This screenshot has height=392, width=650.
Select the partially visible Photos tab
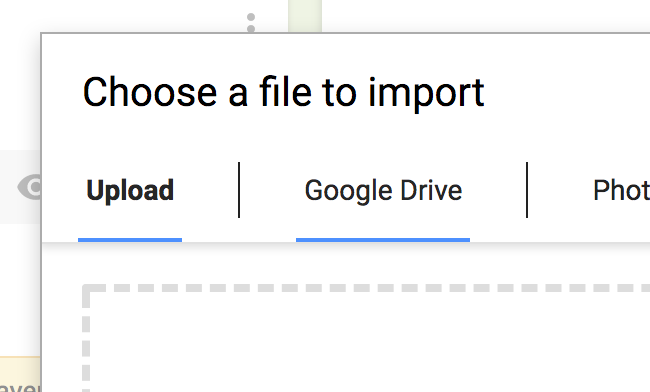(621, 190)
